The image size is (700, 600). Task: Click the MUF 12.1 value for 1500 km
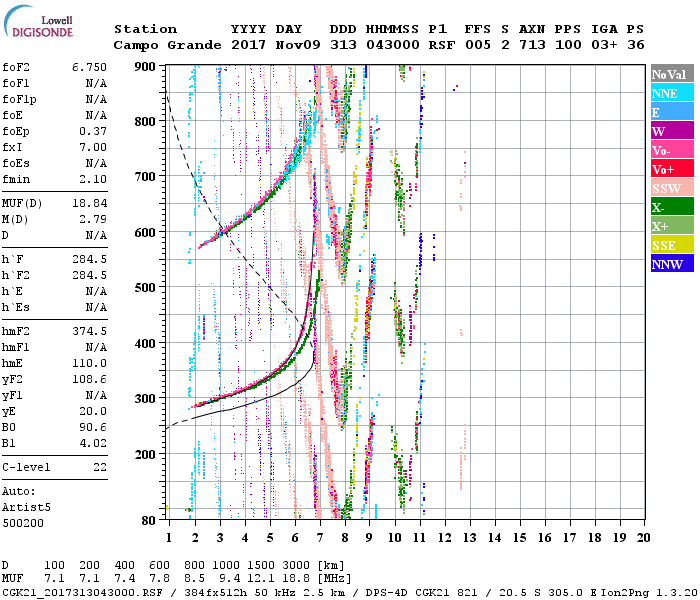coord(261,579)
